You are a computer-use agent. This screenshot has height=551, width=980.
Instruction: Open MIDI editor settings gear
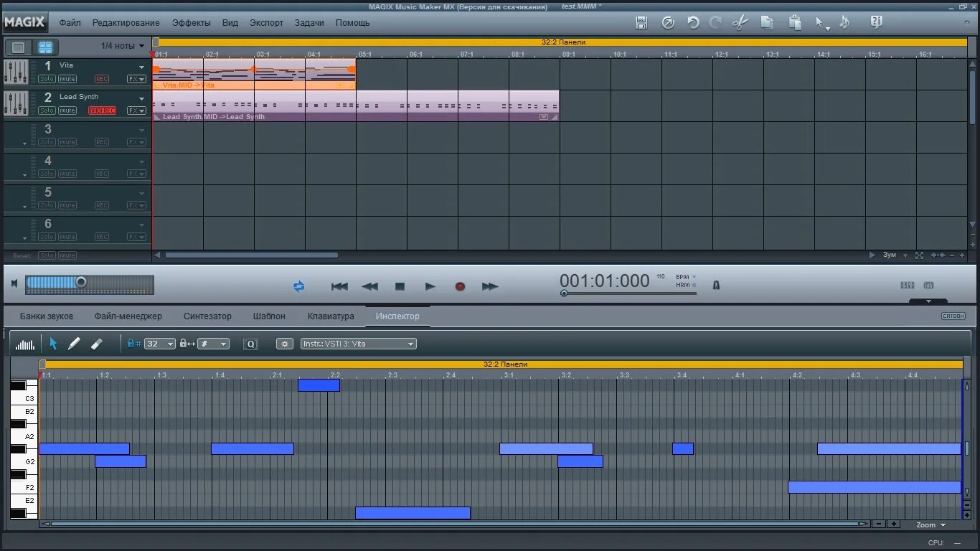point(285,344)
